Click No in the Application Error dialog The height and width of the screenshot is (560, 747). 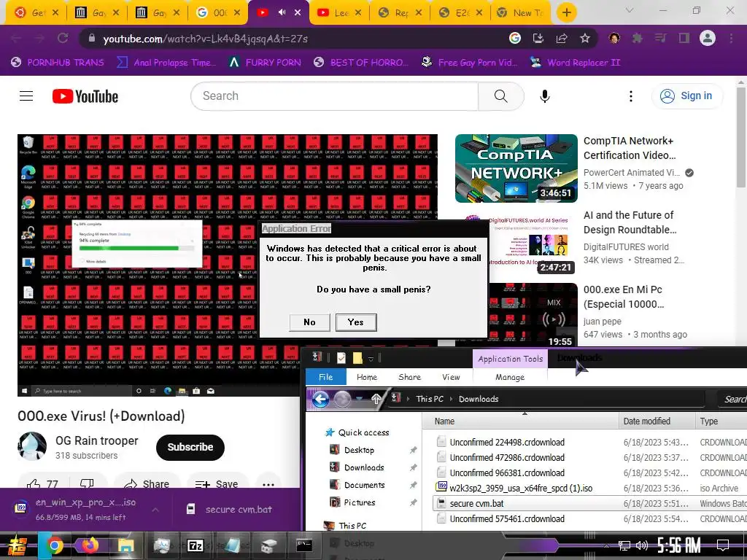point(309,322)
